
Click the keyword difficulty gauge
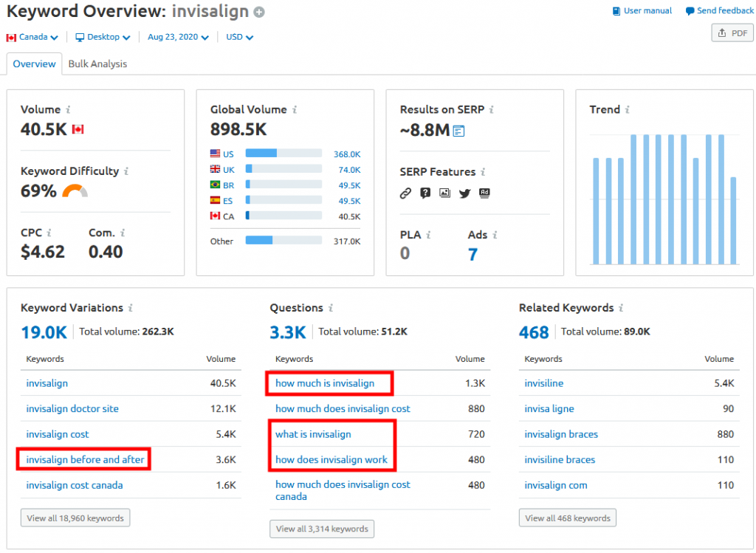tap(75, 191)
